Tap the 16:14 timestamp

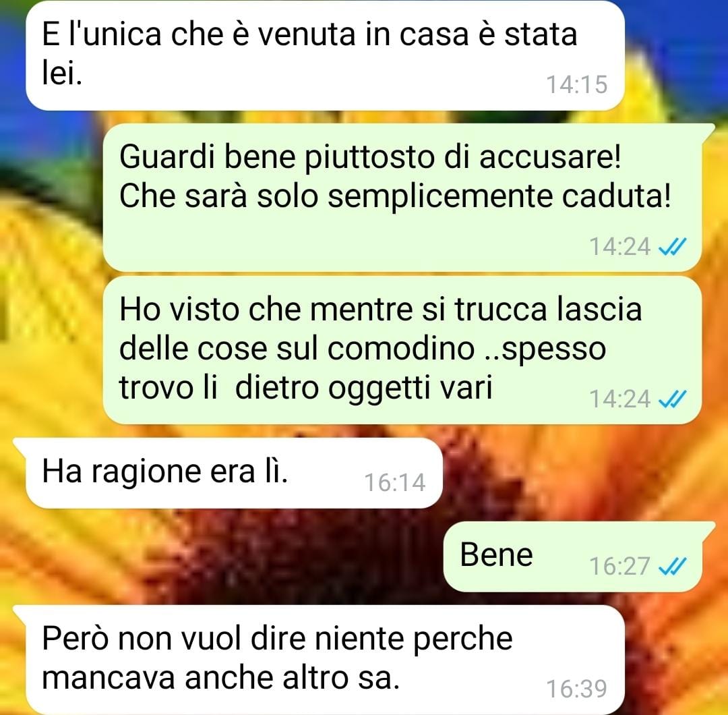point(394,482)
